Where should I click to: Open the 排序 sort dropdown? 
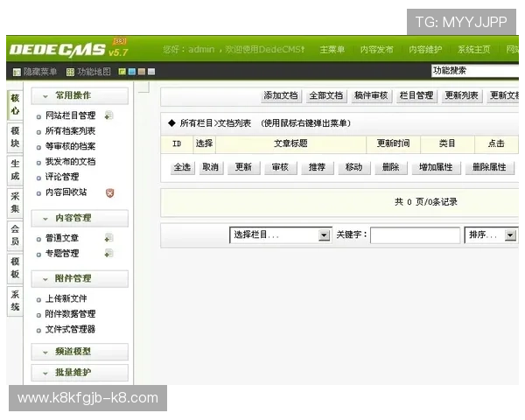pyautogui.click(x=491, y=235)
